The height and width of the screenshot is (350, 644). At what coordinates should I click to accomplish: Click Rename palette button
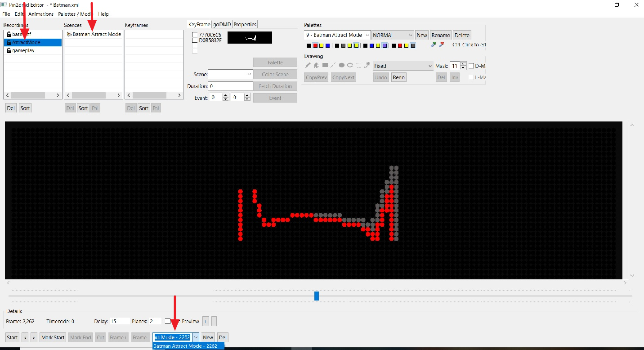[x=441, y=35]
